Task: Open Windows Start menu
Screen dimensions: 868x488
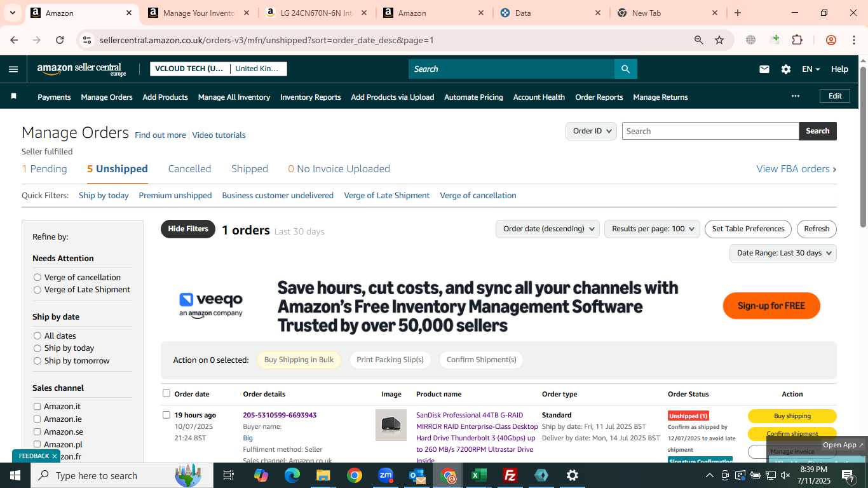Action: coord(15,475)
